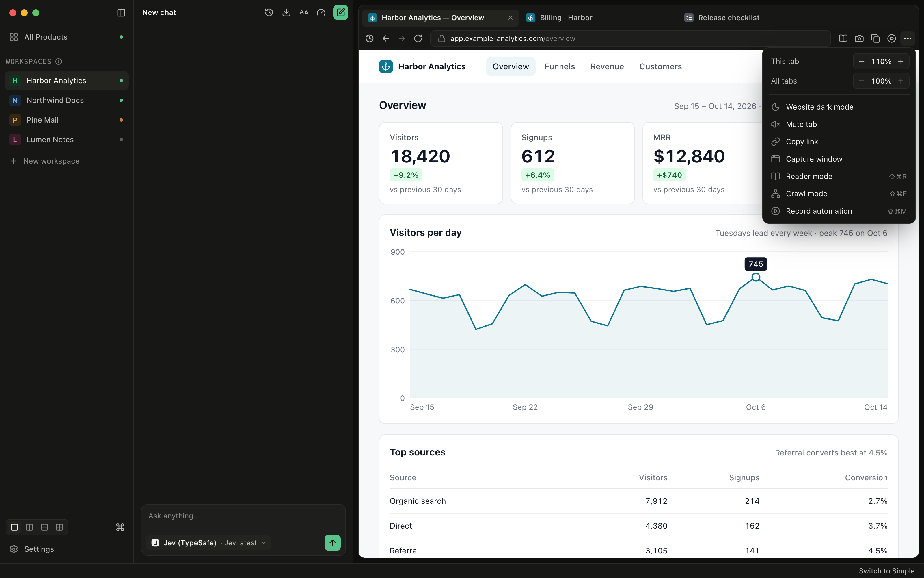Click Switch to Simple link

(x=886, y=571)
